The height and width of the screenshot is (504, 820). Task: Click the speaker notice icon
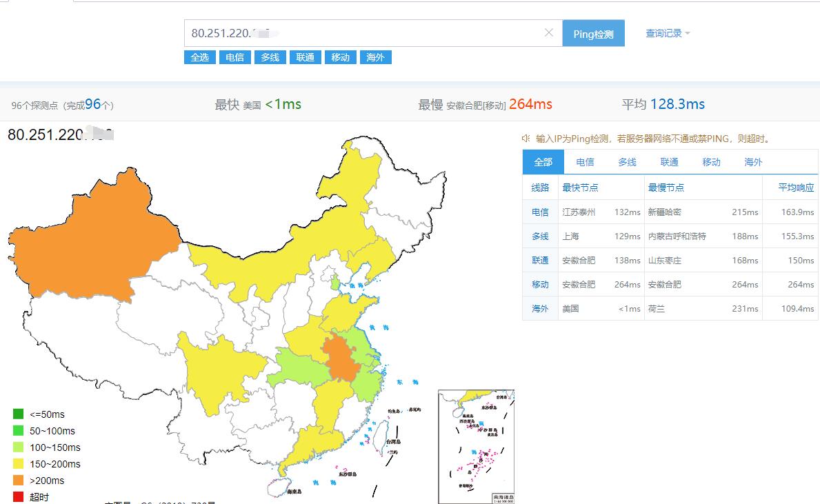click(526, 139)
